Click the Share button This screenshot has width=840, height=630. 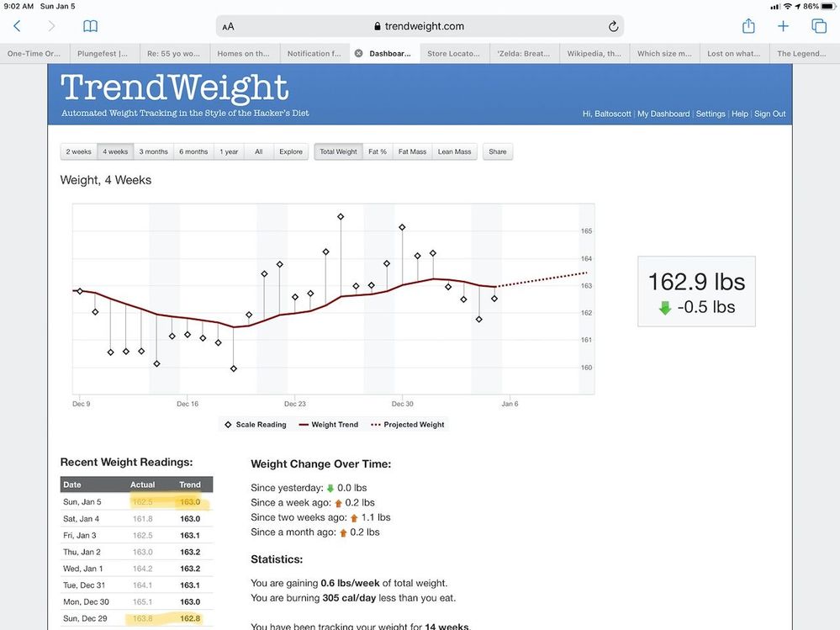(x=498, y=152)
